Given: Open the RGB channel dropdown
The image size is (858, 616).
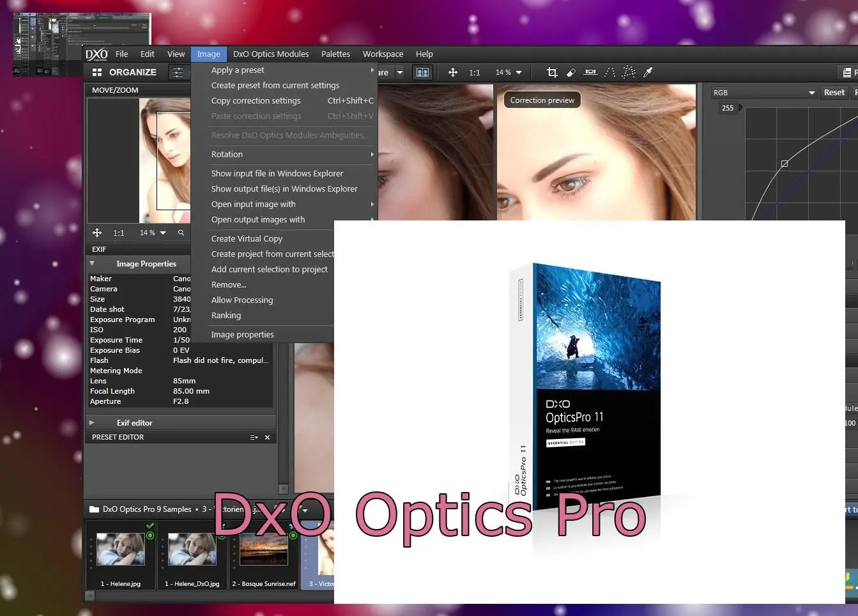Looking at the screenshot, I should pos(765,93).
